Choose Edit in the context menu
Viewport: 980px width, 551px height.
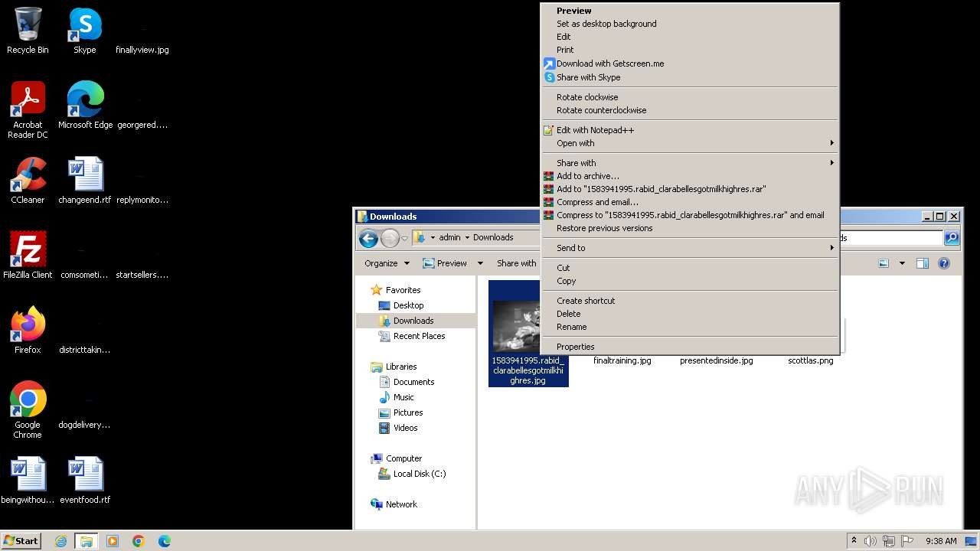[690, 37]
